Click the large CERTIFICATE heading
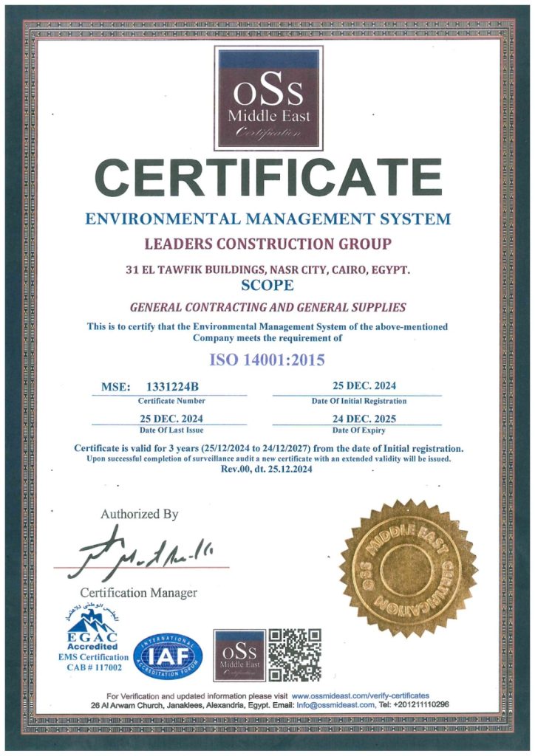The height and width of the screenshot is (756, 535). [269, 176]
